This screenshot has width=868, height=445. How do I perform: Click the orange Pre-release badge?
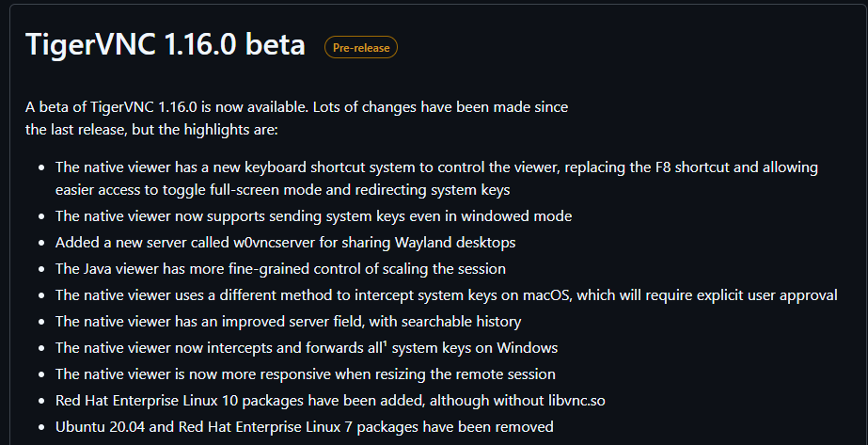361,48
